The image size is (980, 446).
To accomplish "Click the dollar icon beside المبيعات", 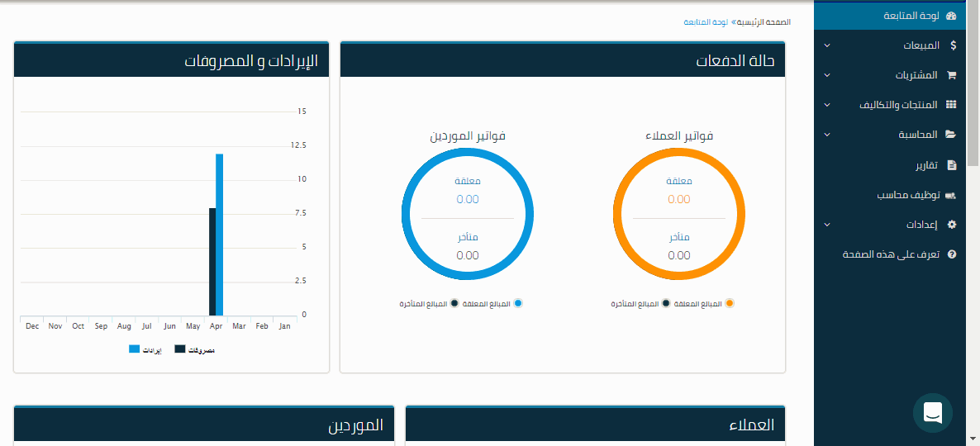I will click(x=952, y=45).
